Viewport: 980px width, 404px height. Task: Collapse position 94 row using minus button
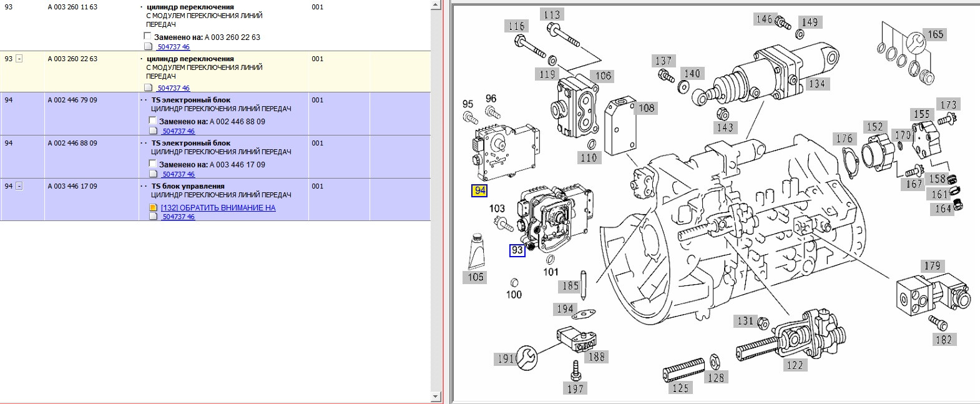[19, 186]
